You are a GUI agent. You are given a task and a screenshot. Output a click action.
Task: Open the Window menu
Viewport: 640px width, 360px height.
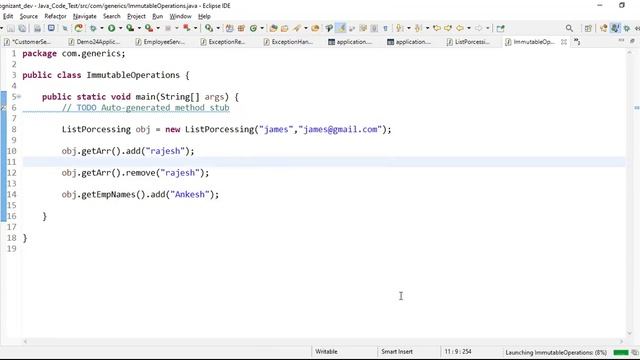coord(180,16)
